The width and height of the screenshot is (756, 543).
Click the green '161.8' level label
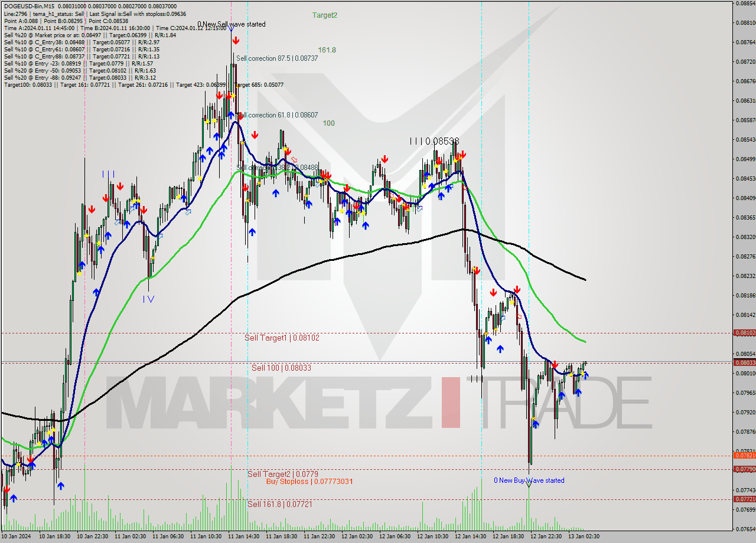327,50
